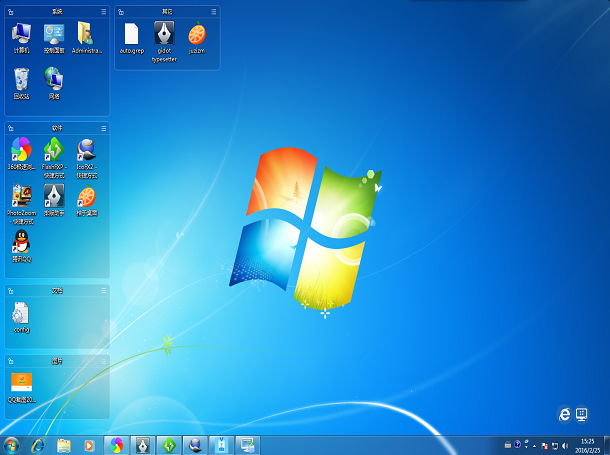Open the Start menu orb
This screenshot has width=610, height=455.
coord(11,446)
